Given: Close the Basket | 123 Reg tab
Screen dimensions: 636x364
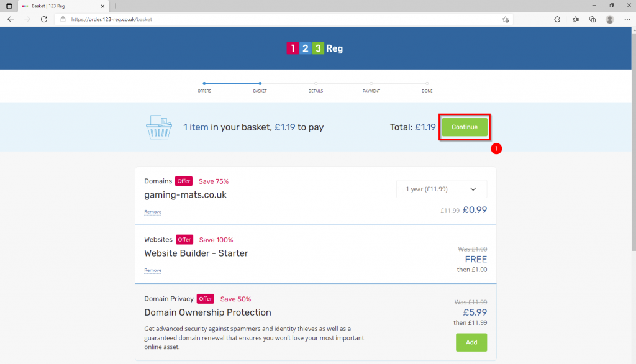Looking at the screenshot, I should [102, 6].
